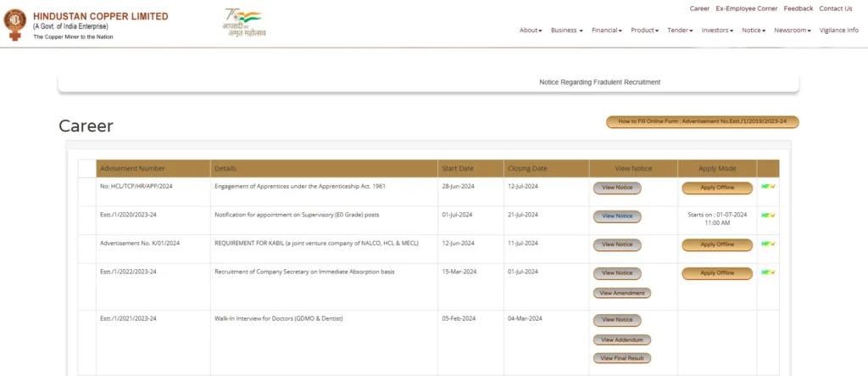
Task: Click start date 12-Jun-2024
Action: pyautogui.click(x=458, y=244)
